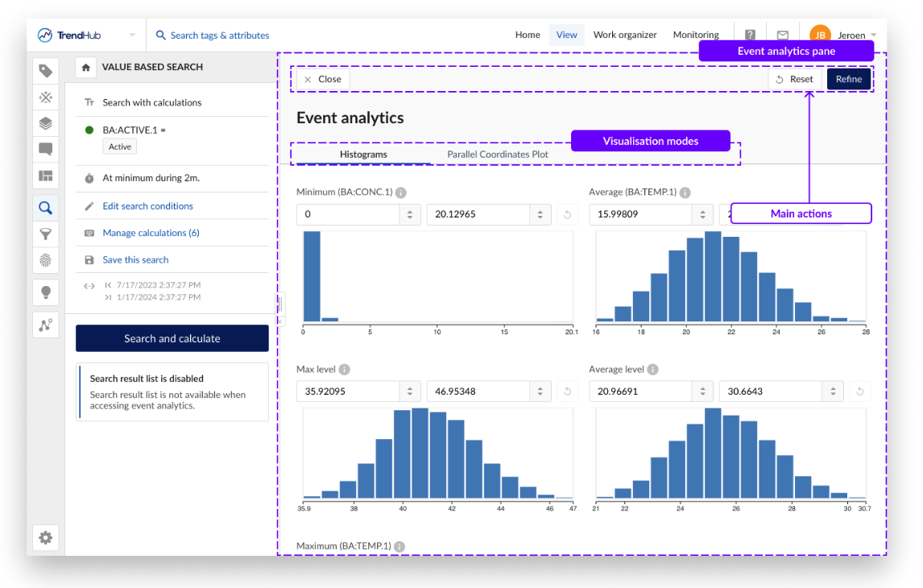
Task: Click the home icon beside Value Based Search
Action: coord(86,68)
